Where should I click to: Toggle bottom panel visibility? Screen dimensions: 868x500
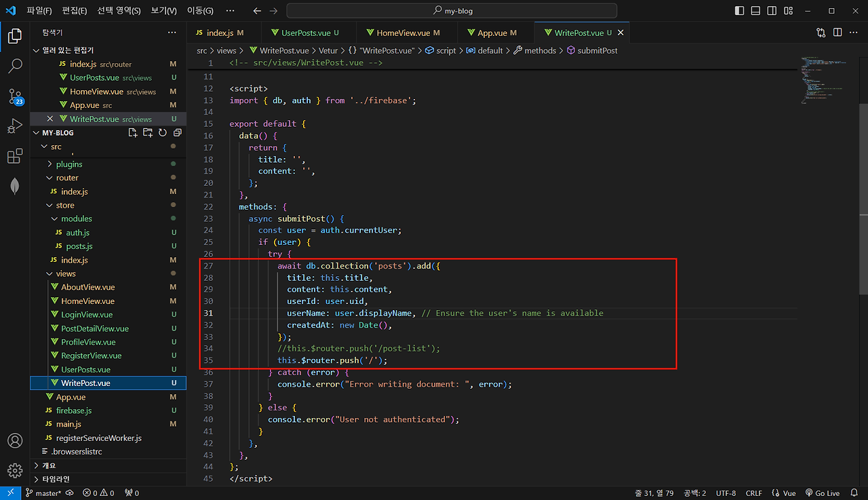[x=755, y=11]
